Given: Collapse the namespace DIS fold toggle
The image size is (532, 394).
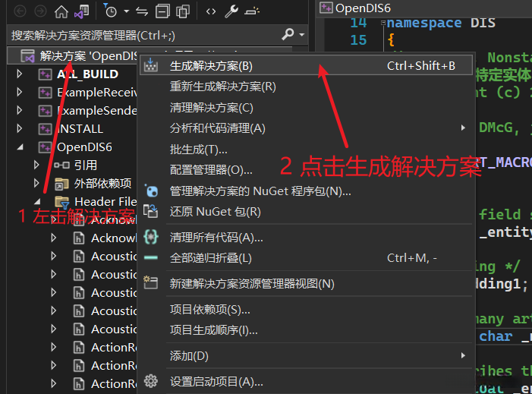Looking at the screenshot, I should 382,23.
